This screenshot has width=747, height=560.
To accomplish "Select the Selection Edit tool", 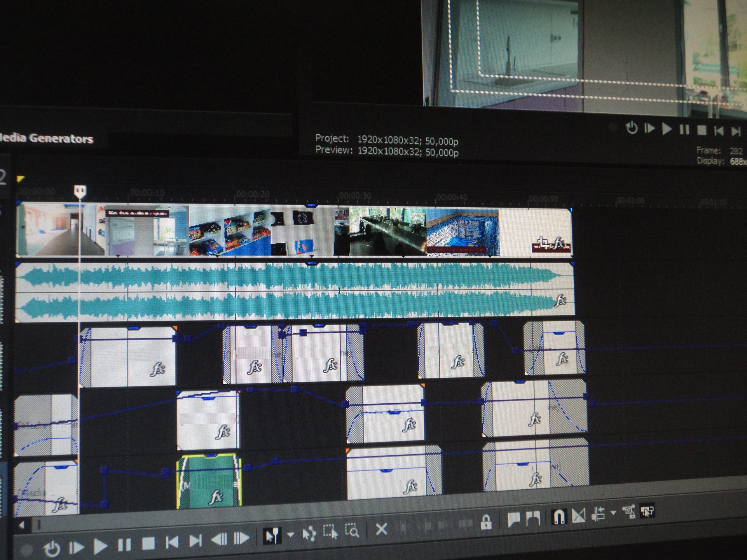I will tap(331, 531).
